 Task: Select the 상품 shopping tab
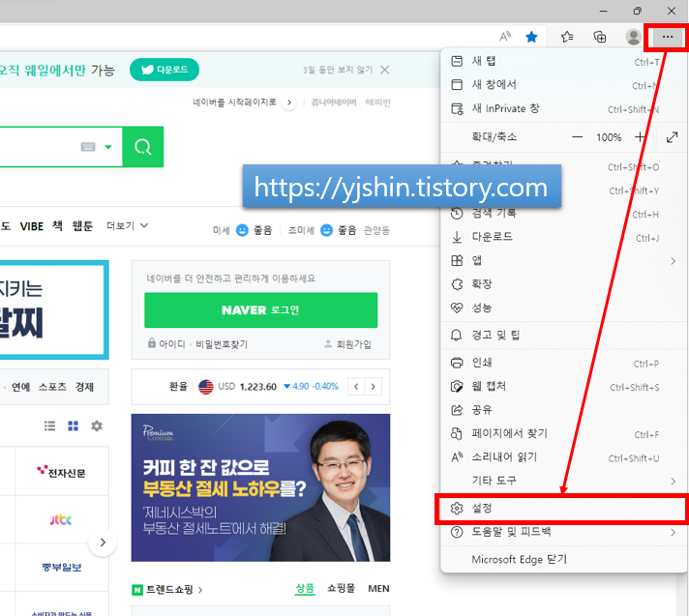pyautogui.click(x=305, y=588)
